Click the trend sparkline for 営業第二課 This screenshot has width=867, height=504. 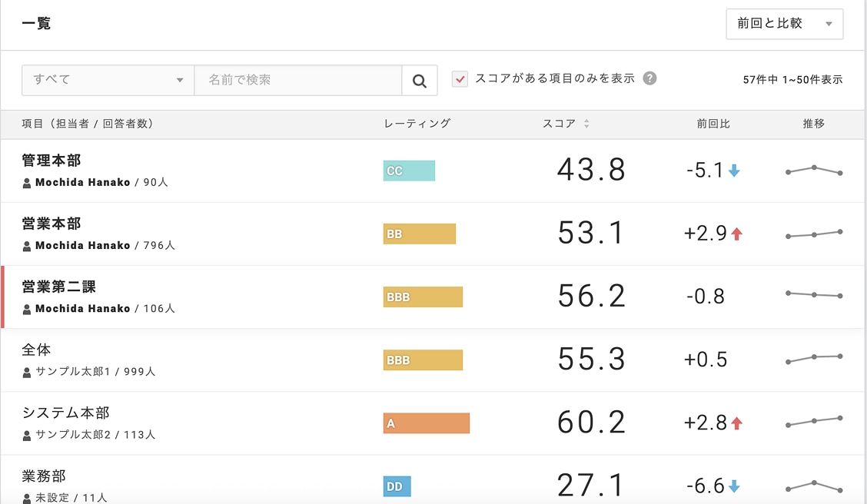(x=813, y=294)
